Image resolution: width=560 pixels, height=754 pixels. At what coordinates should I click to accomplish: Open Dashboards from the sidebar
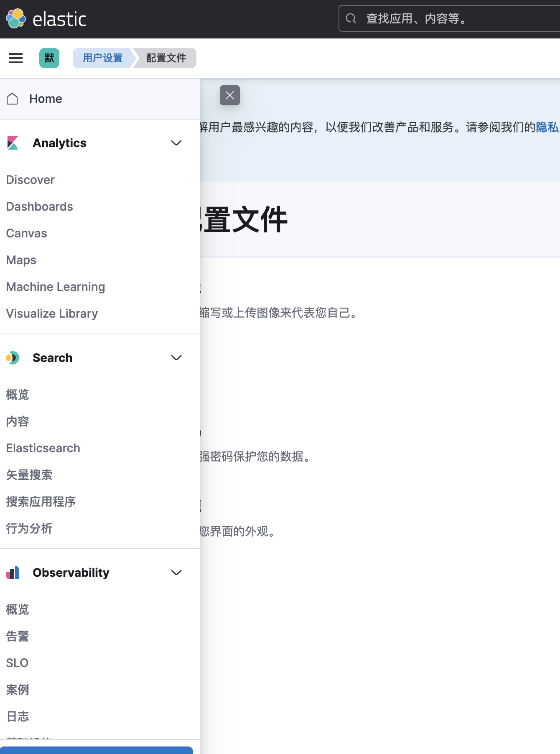[40, 206]
